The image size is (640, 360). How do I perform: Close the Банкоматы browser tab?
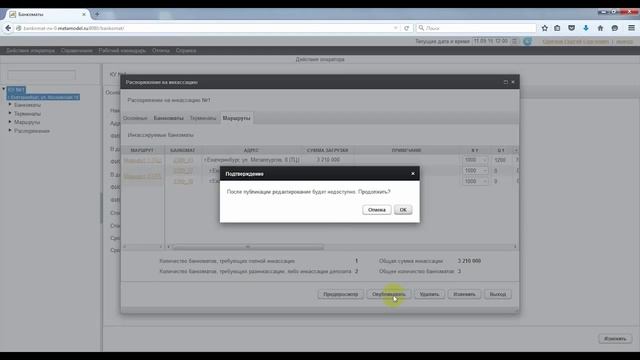[84, 14]
